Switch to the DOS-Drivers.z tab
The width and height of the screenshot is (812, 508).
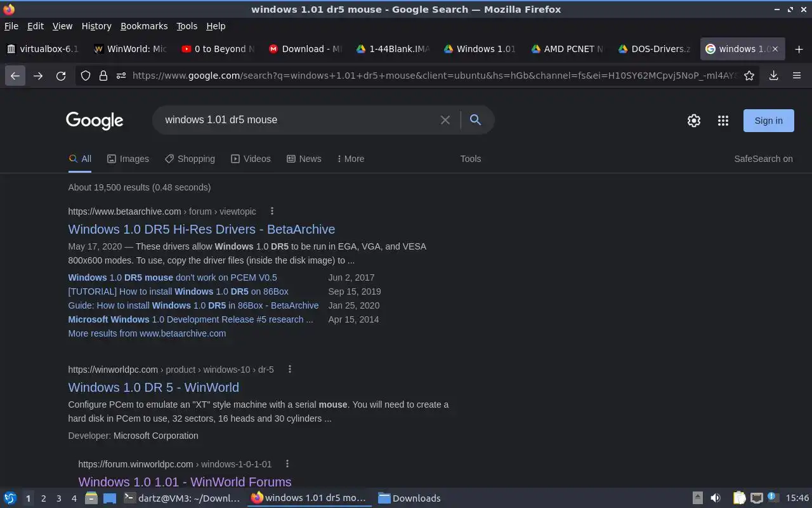(x=655, y=49)
